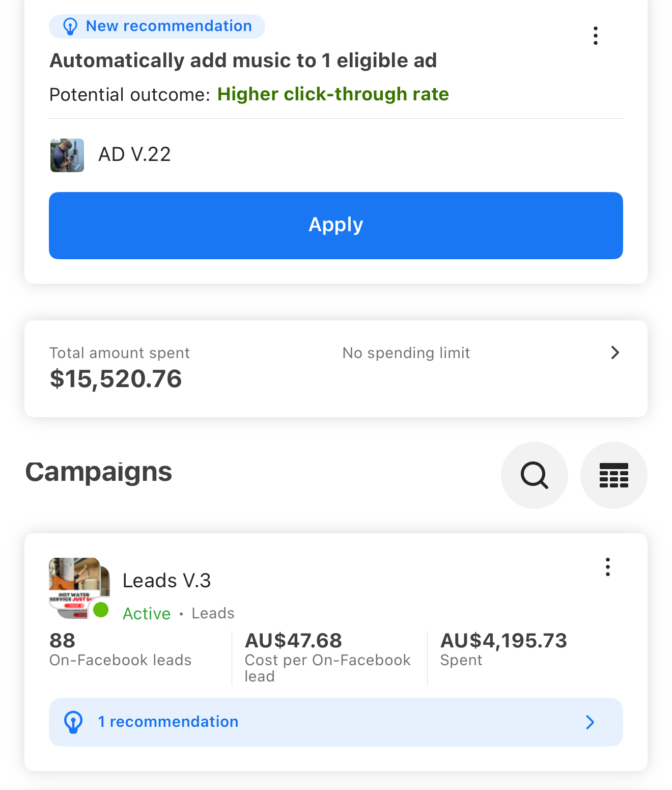This screenshot has width=672, height=790.
Task: Tap the lightbulb icon beside 1 recommendation
Action: click(x=73, y=722)
